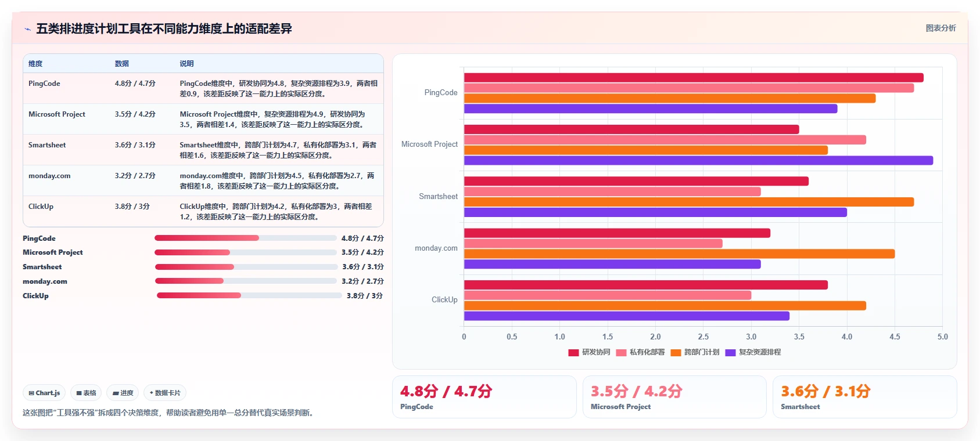
Task: Click the 5.0 tick on the x-axis
Action: click(942, 337)
